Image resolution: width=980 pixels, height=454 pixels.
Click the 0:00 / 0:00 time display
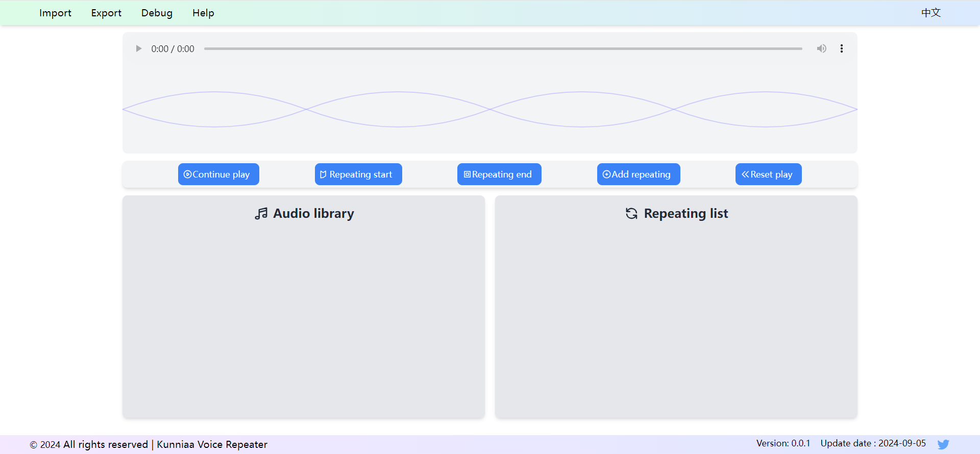click(173, 49)
